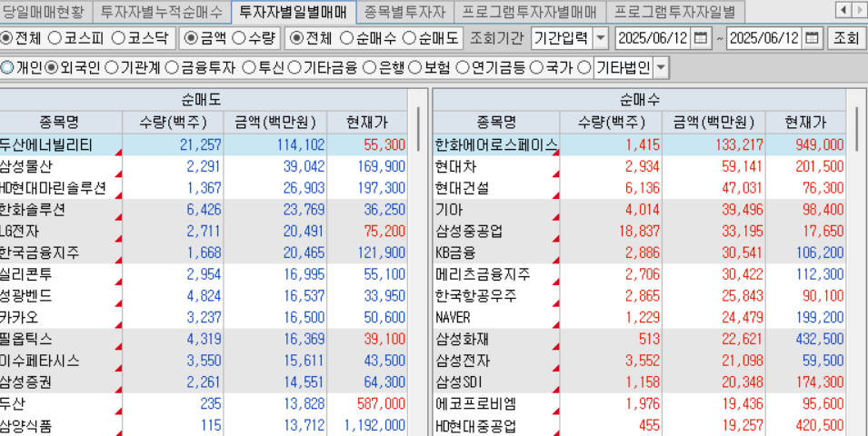Select the 코스닥 radio button
This screenshot has height=436, width=868.
pyautogui.click(x=118, y=37)
